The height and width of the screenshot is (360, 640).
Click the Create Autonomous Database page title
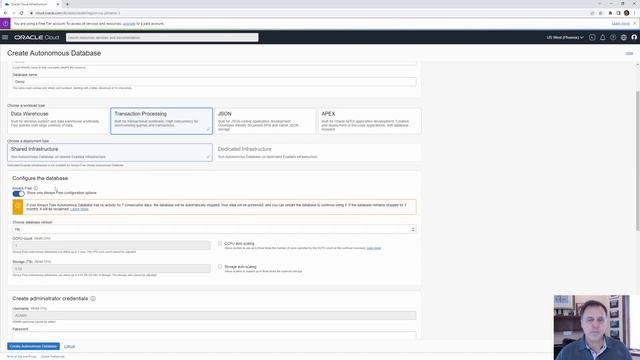[x=54, y=53]
